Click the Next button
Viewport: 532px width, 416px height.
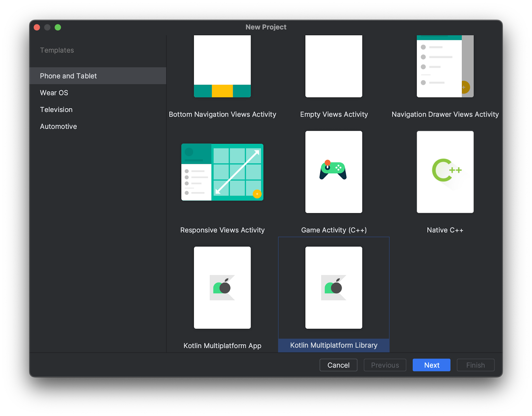click(x=432, y=365)
